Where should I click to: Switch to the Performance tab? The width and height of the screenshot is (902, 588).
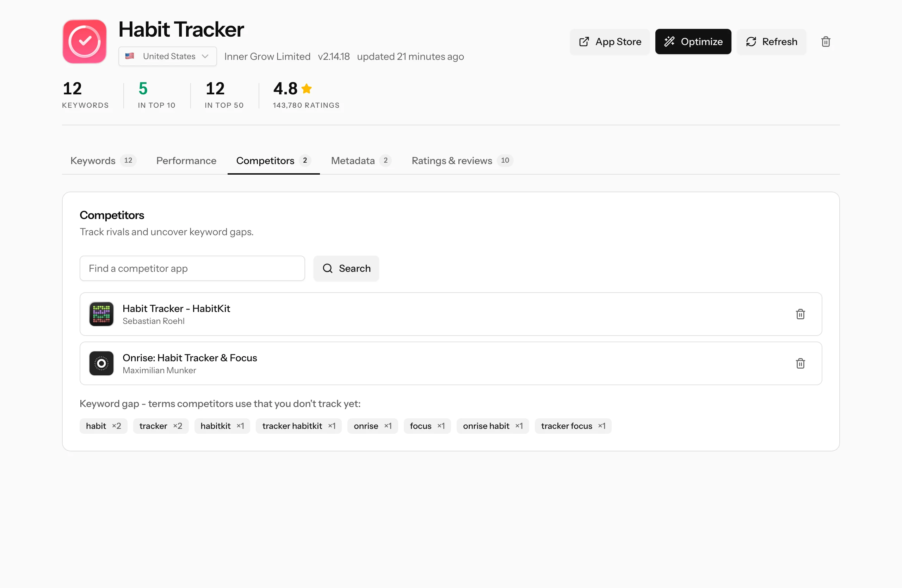[186, 161]
